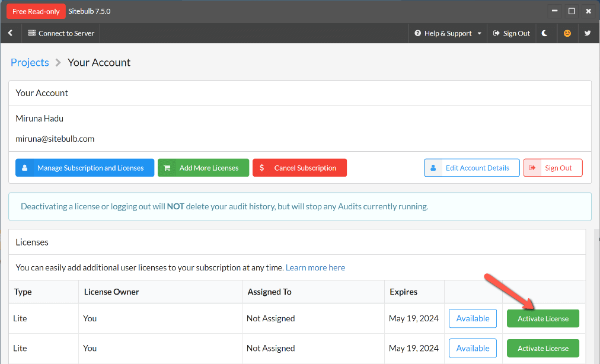Minimize the Sitebulb window

pyautogui.click(x=554, y=11)
